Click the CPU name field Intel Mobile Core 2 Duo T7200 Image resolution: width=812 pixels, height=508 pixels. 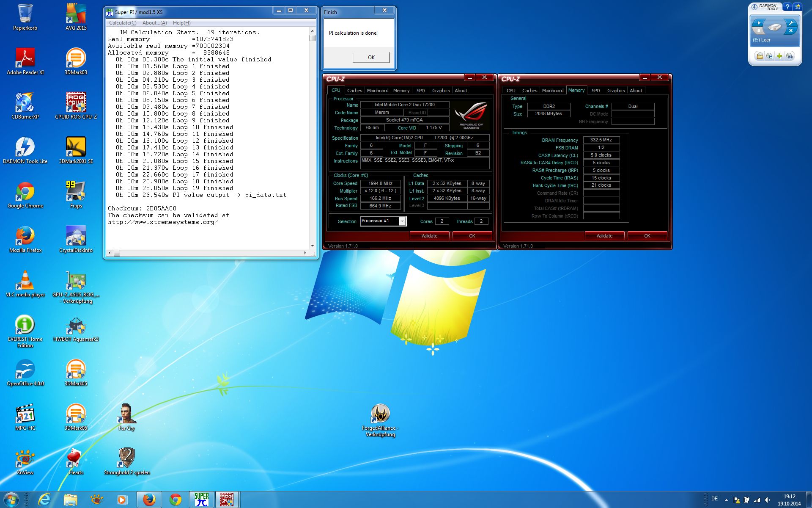pos(404,105)
